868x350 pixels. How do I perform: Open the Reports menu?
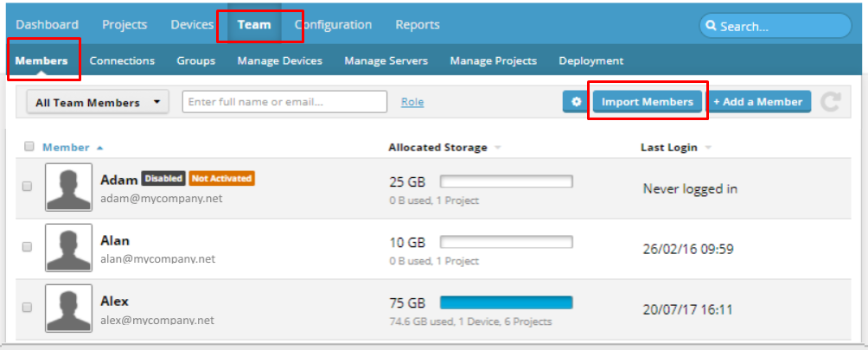pyautogui.click(x=418, y=25)
